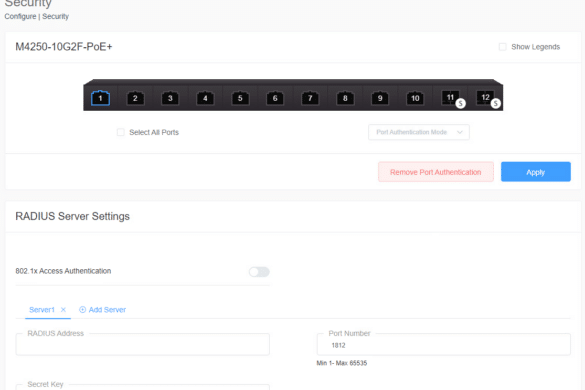
Task: Select port 1 on the switch diagram
Action: (100, 98)
